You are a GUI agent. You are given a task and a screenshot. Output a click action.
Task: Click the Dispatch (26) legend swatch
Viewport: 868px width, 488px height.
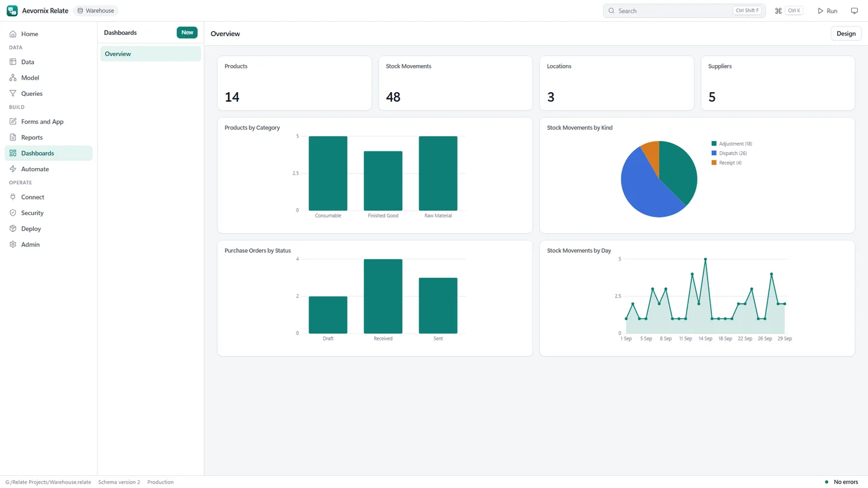[x=714, y=154]
